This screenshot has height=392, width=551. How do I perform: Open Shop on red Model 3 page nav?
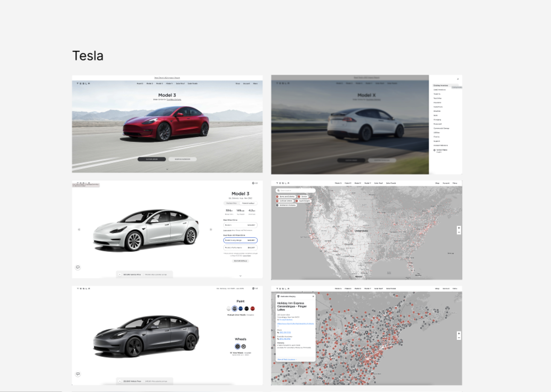238,84
